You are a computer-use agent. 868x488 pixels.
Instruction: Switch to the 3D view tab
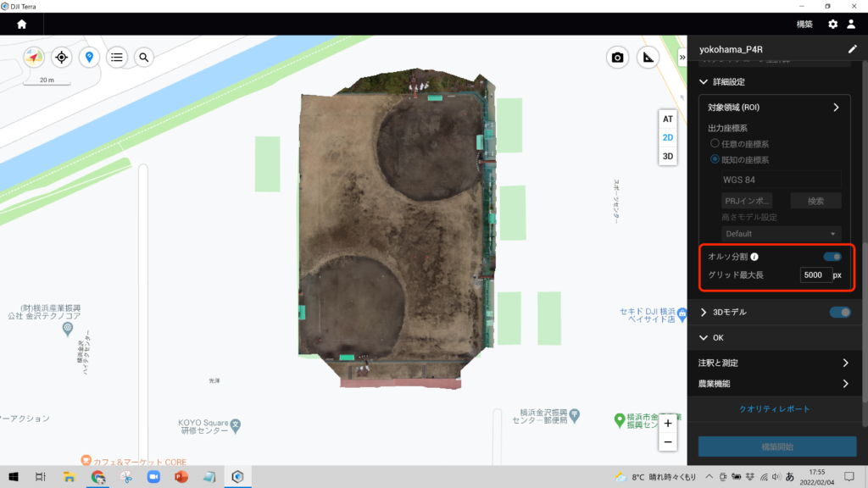668,157
